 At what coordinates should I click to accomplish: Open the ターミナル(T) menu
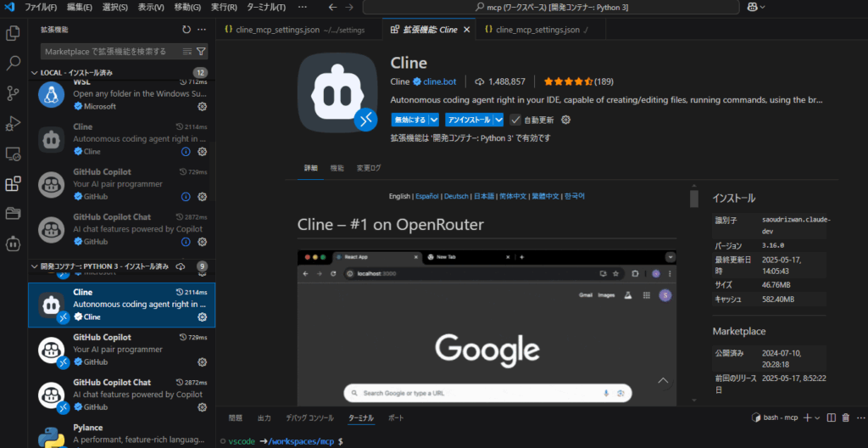[x=266, y=7]
